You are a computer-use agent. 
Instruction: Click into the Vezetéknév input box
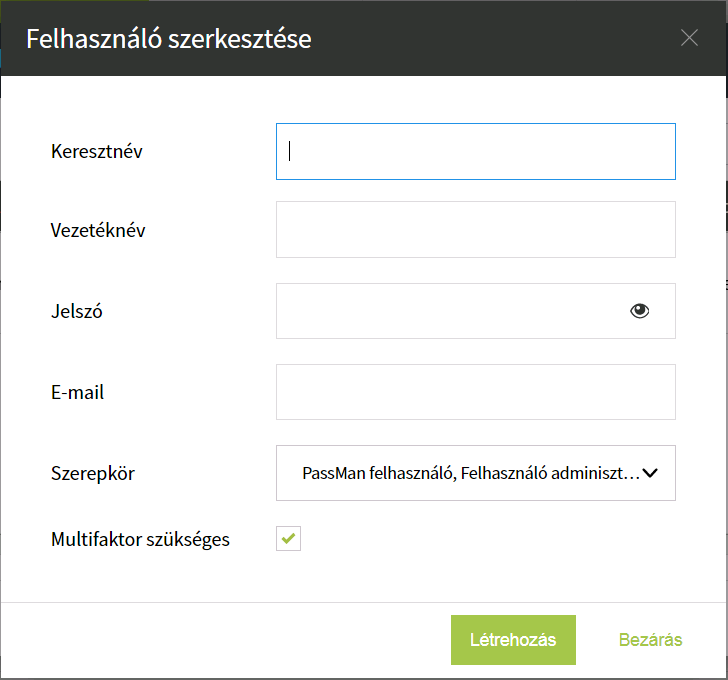pyautogui.click(x=475, y=229)
